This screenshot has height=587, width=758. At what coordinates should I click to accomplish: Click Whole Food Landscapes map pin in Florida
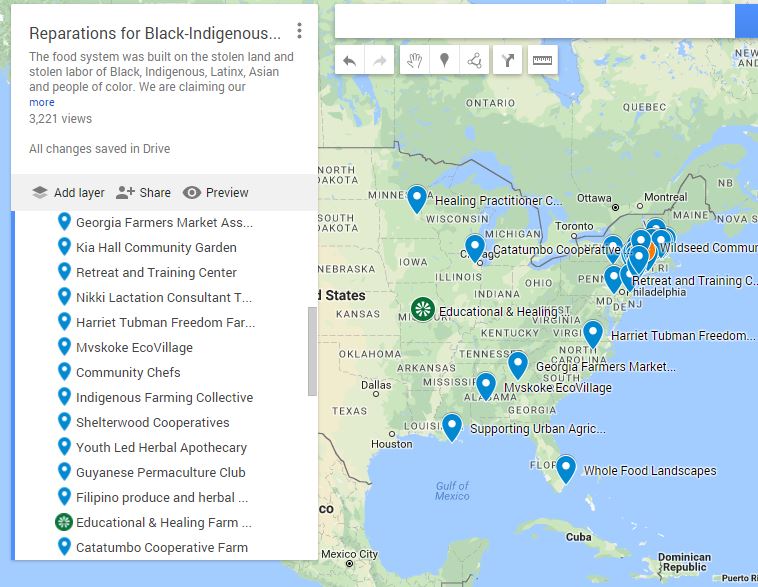pyautogui.click(x=566, y=469)
